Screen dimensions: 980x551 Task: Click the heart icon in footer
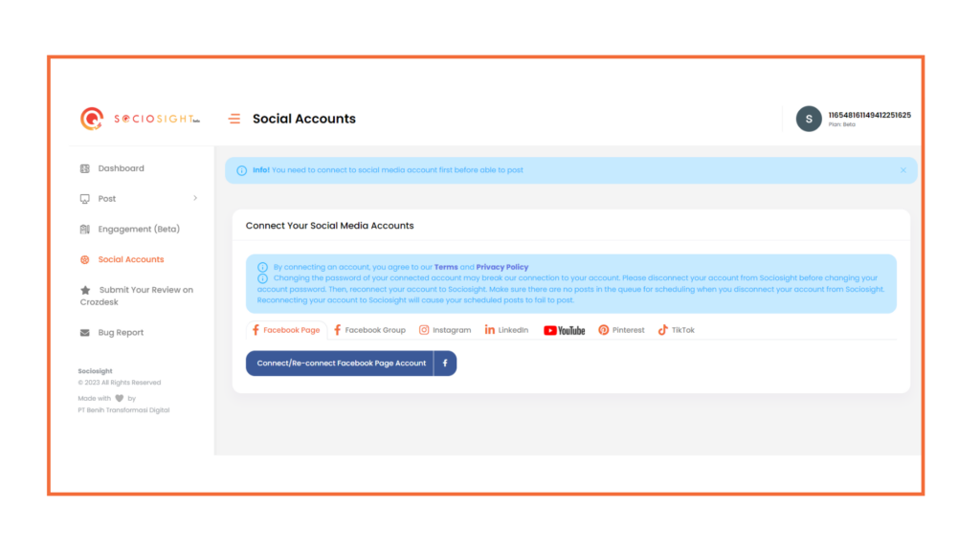tap(120, 398)
